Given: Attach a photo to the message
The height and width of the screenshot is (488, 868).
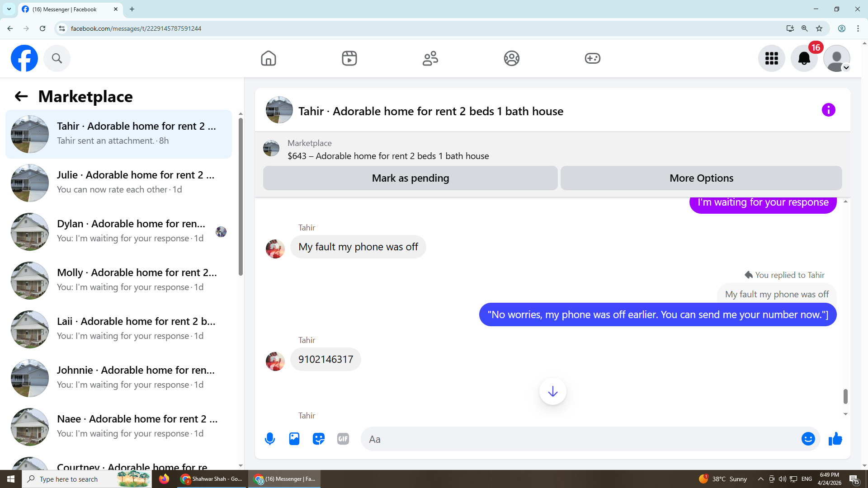Looking at the screenshot, I should pos(294,439).
